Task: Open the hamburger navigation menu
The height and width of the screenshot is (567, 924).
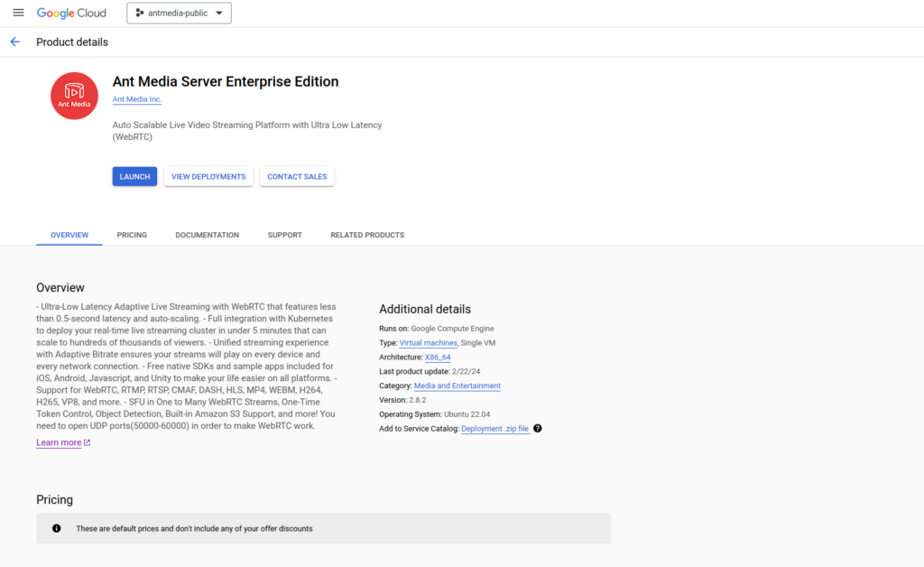Action: pyautogui.click(x=18, y=13)
